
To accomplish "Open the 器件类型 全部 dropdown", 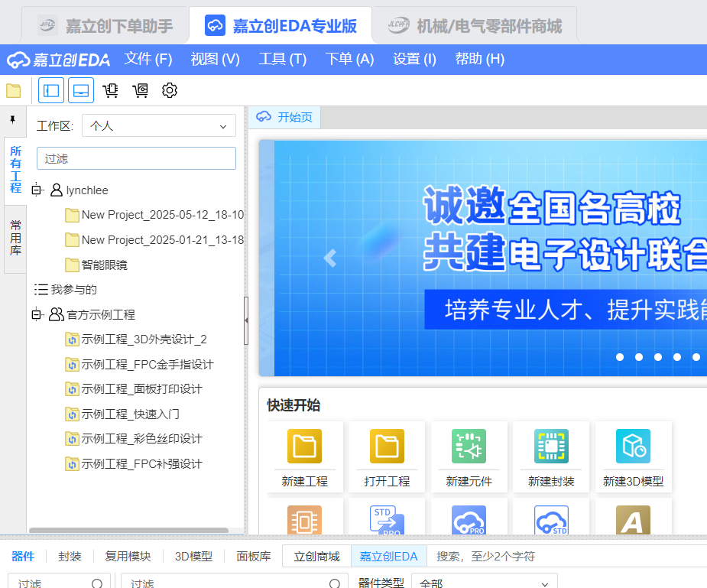I will (485, 583).
